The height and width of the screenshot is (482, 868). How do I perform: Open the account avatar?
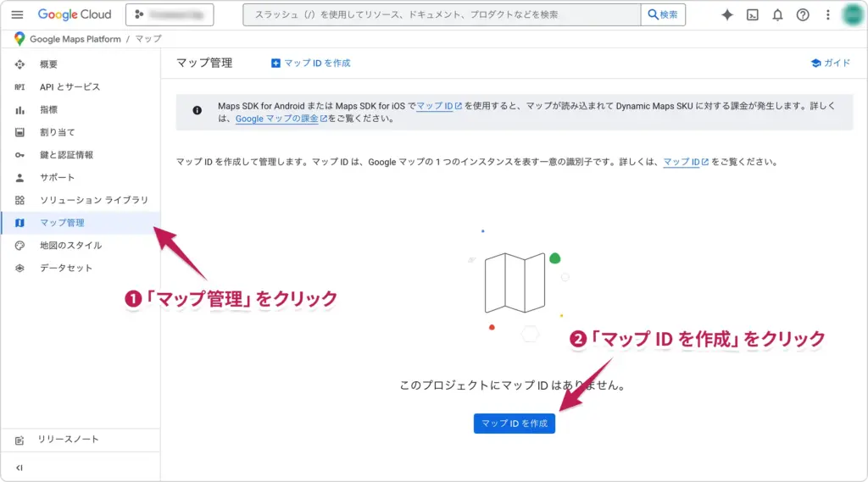pos(853,15)
